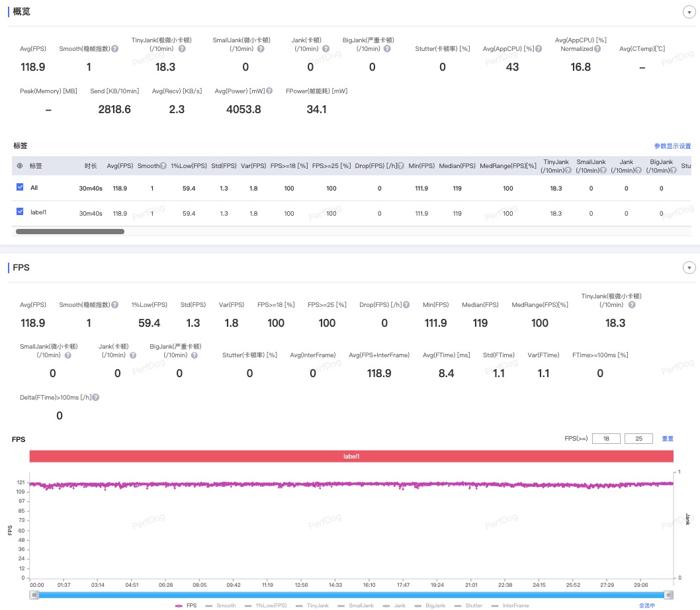Click help icon beside Avg(Power) [mW]
The image size is (700, 610).
click(x=269, y=91)
